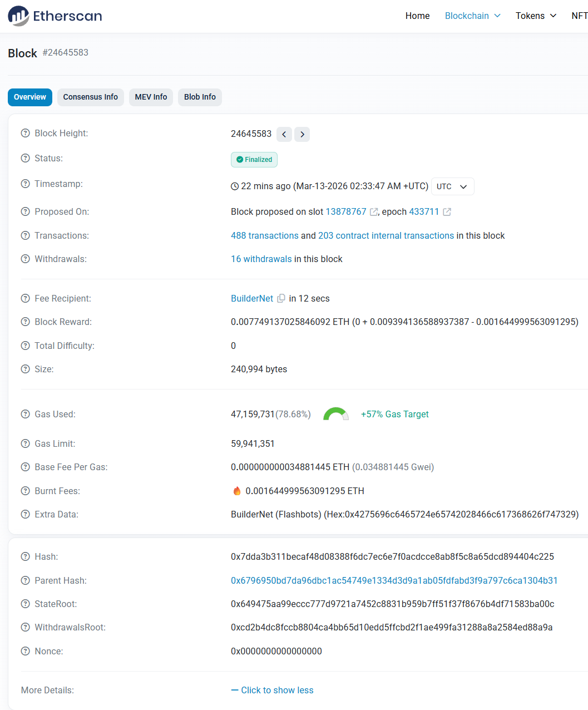The height and width of the screenshot is (710, 588).
Task: Click help icon beside Burnt Fees
Action: [x=25, y=491]
